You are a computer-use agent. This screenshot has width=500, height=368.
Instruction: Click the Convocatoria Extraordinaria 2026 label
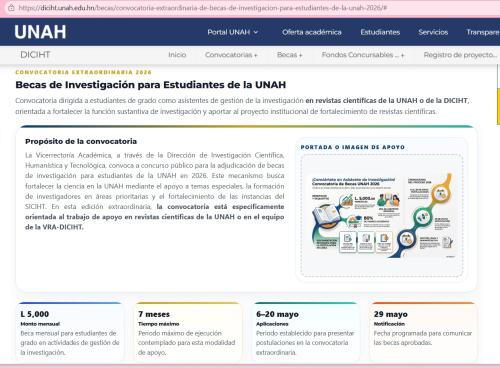pos(83,72)
